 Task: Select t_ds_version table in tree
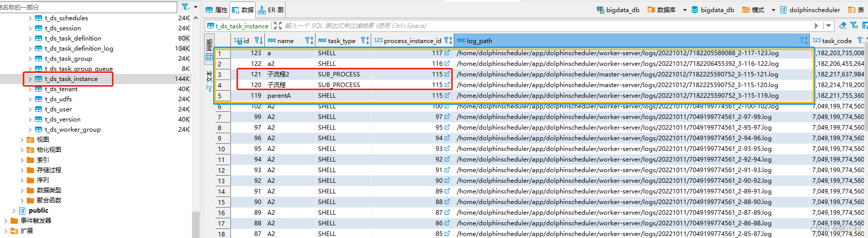point(63,120)
